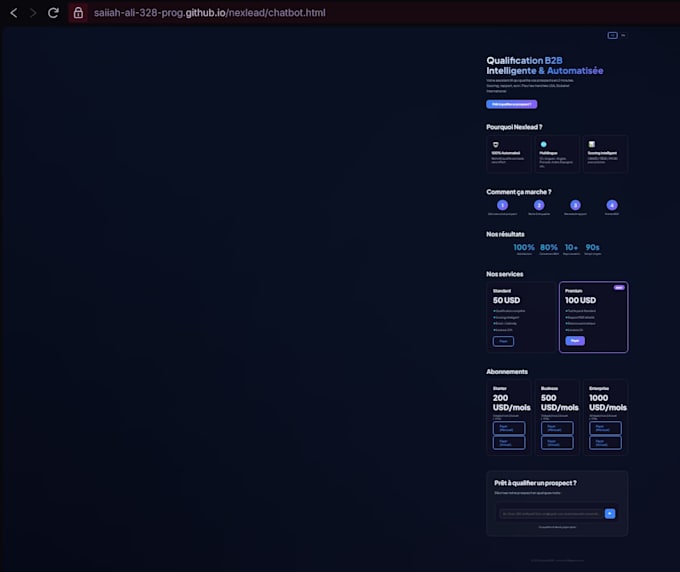Reload the page with the refresh icon
The width and height of the screenshot is (680, 572).
click(x=53, y=13)
